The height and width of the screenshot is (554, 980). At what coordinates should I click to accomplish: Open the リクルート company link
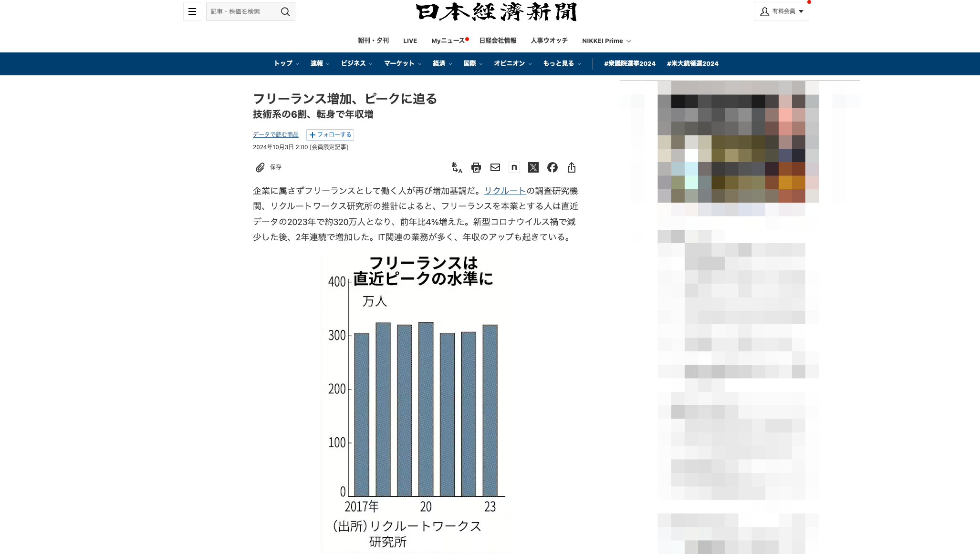pos(504,191)
